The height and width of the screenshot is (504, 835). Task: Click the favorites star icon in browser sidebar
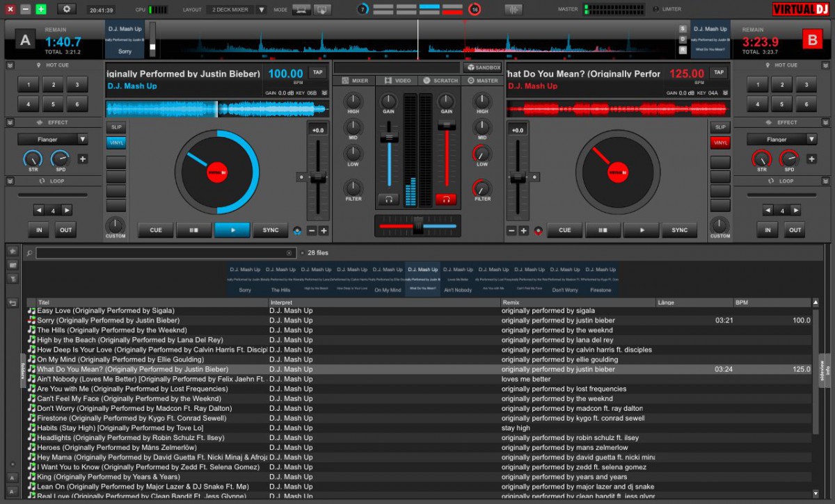point(12,251)
